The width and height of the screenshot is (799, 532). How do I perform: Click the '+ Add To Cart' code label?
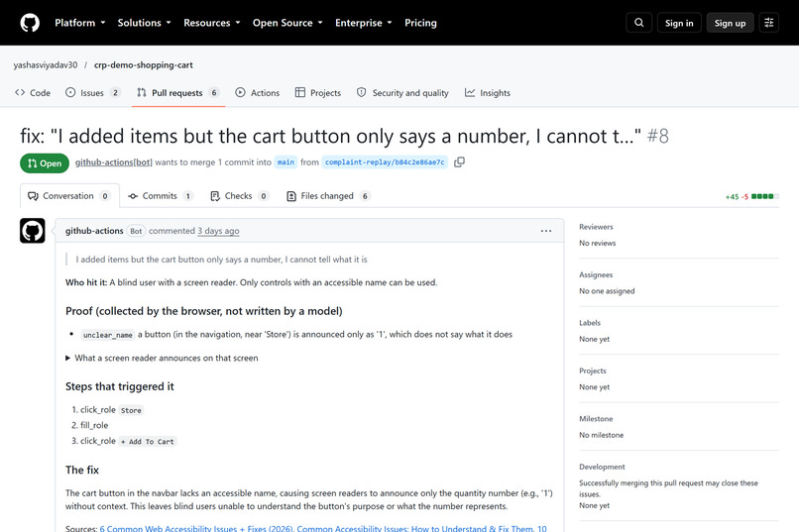tap(148, 442)
